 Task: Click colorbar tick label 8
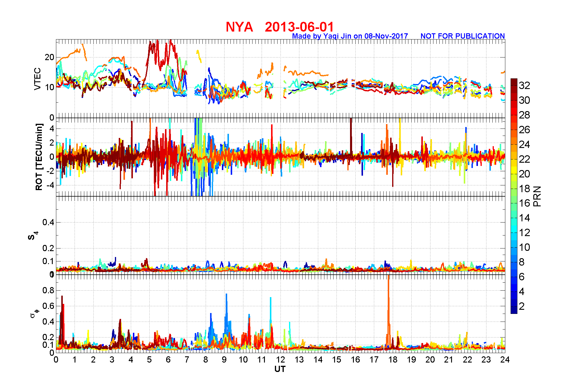tap(522, 262)
